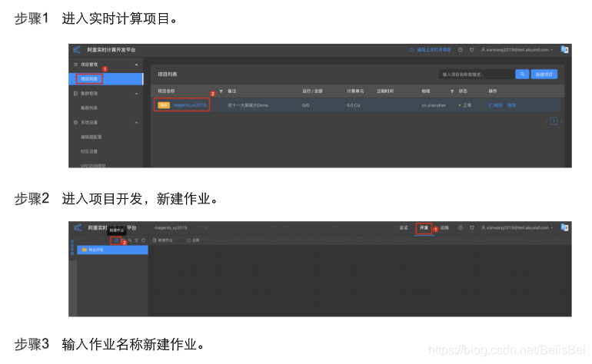Collapse the 集群管理 sidebar section

[136, 94]
